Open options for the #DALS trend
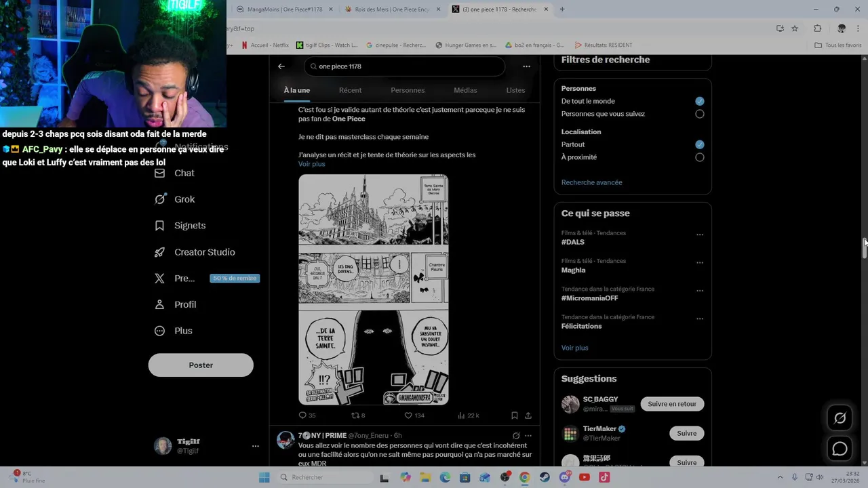Image resolution: width=868 pixels, height=488 pixels. [700, 235]
